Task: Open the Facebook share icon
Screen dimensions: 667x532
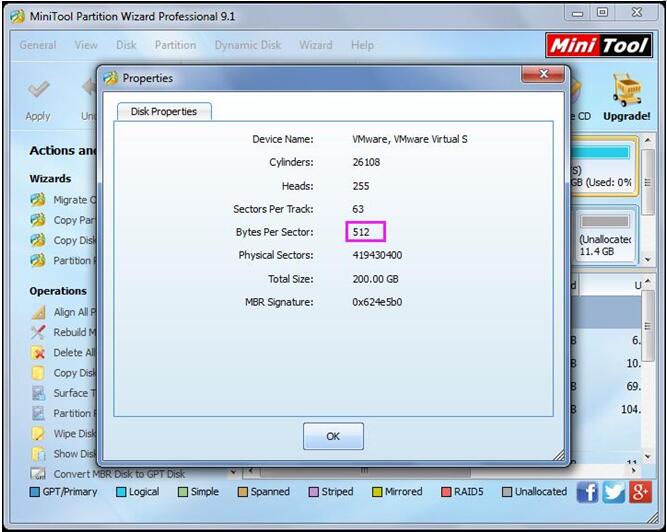Action: 587,492
